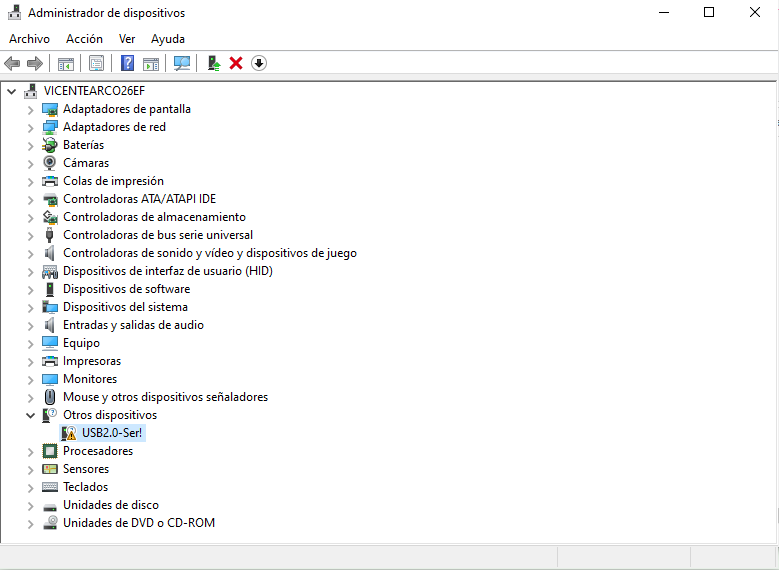Select Otros dispositivos label
The image size is (779, 570).
tap(110, 415)
